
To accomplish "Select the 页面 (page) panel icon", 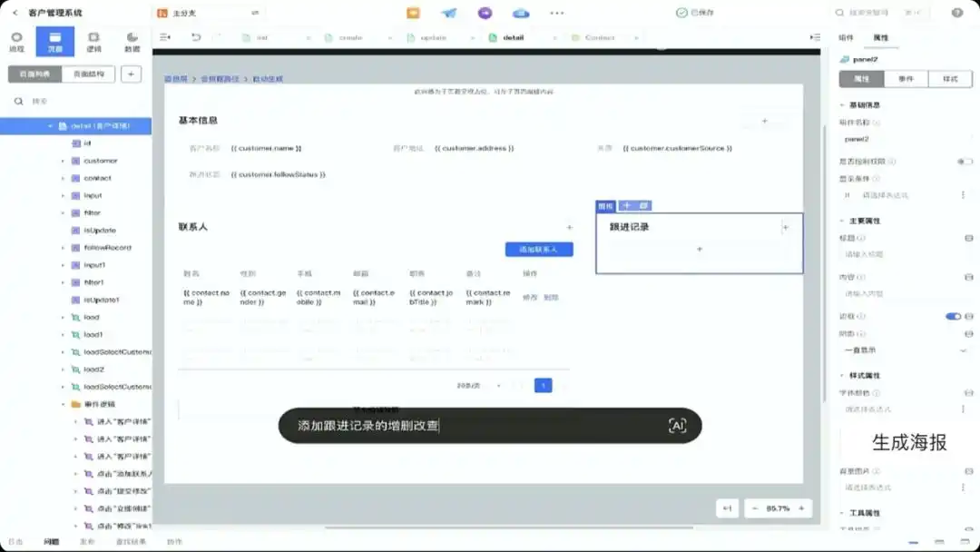I will (54, 41).
